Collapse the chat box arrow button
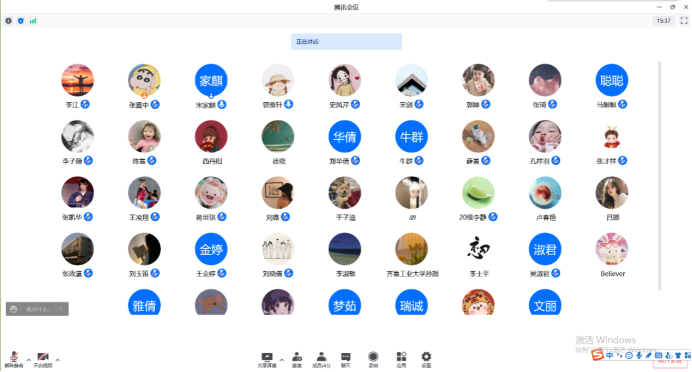The width and height of the screenshot is (692, 372). (x=62, y=309)
